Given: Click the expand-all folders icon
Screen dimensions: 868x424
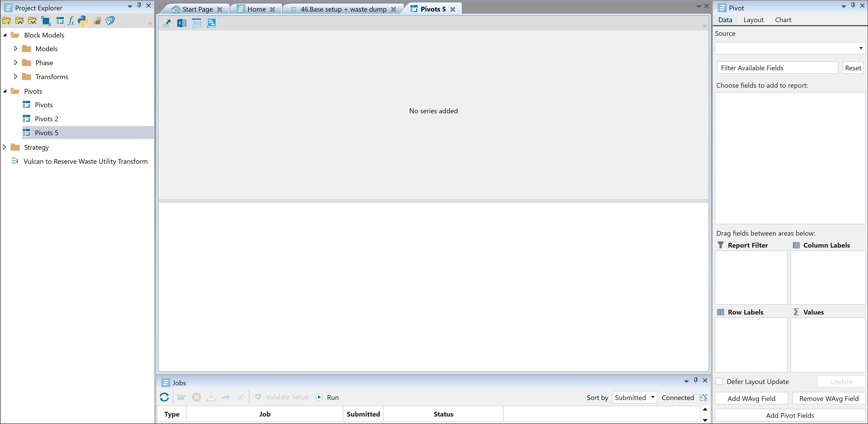Looking at the screenshot, I should [32, 21].
